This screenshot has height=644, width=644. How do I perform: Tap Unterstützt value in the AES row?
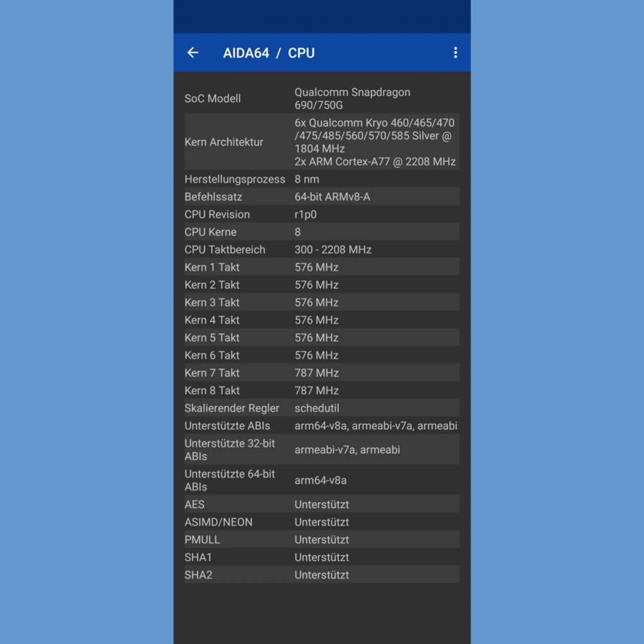pyautogui.click(x=322, y=505)
